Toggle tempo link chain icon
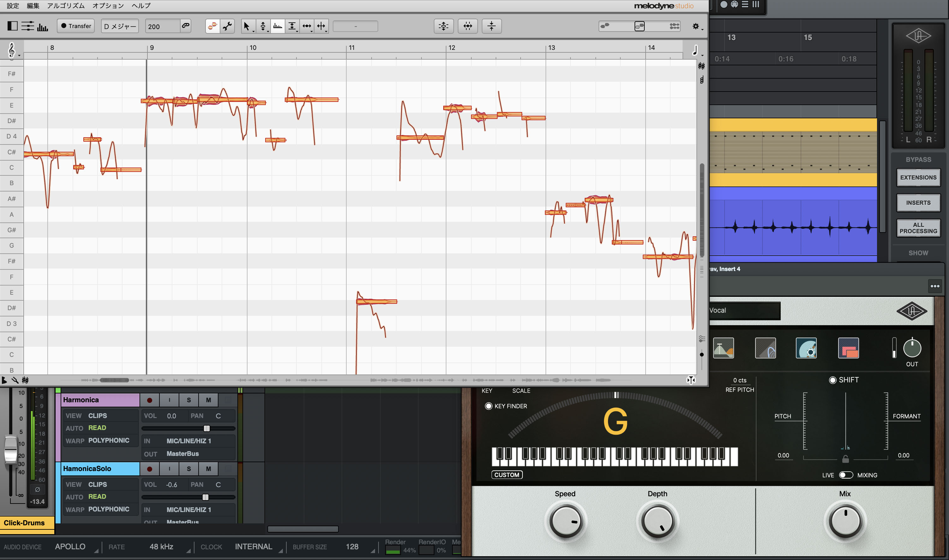This screenshot has height=560, width=949. (x=185, y=26)
